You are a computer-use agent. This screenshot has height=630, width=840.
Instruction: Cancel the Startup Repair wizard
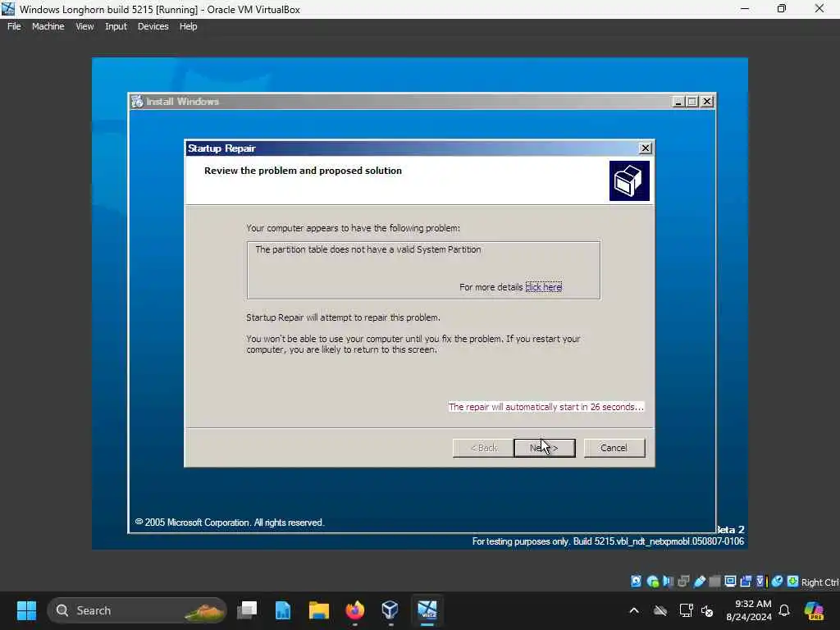click(614, 448)
